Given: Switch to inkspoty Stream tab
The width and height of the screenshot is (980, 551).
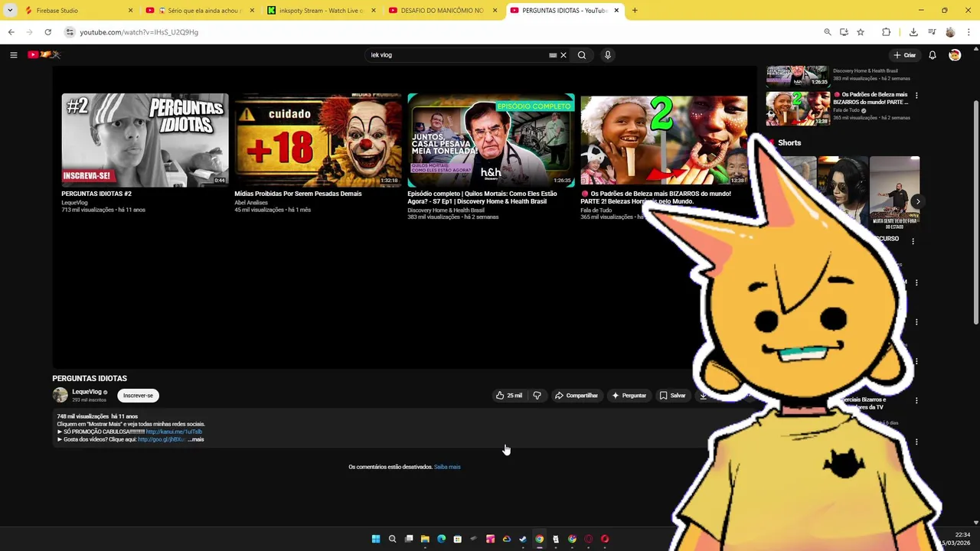Looking at the screenshot, I should (321, 11).
